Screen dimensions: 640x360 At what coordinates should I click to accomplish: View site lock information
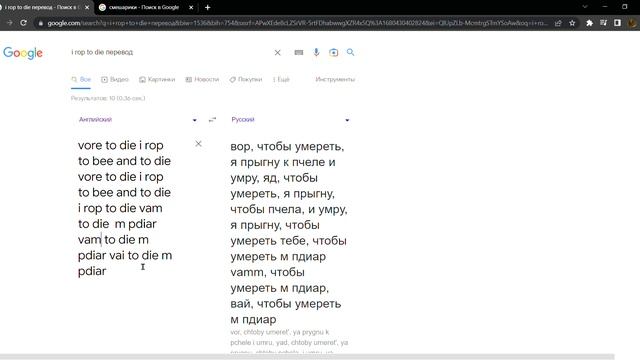40,23
